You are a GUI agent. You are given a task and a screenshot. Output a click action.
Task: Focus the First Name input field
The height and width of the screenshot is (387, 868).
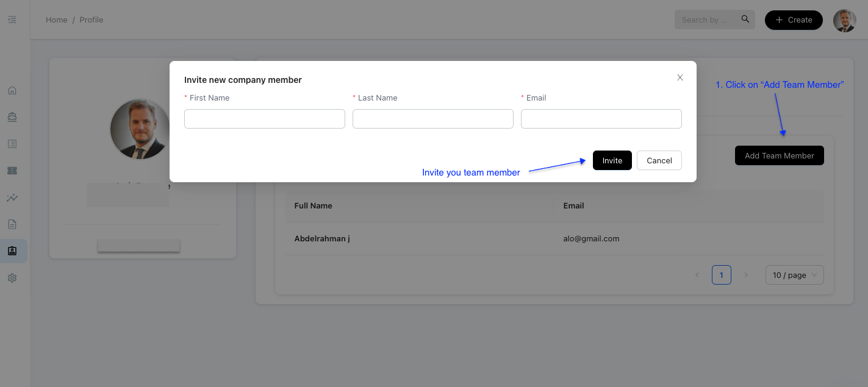pyautogui.click(x=265, y=119)
